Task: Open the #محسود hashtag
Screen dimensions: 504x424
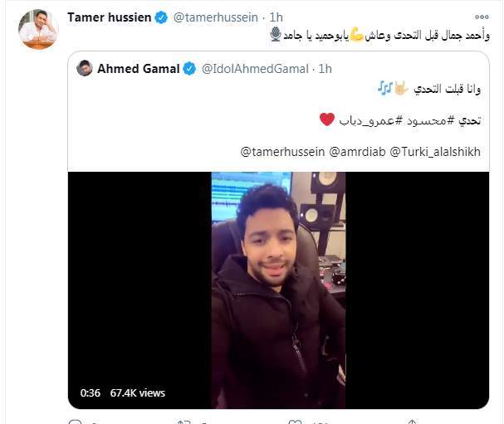Action: click(427, 121)
